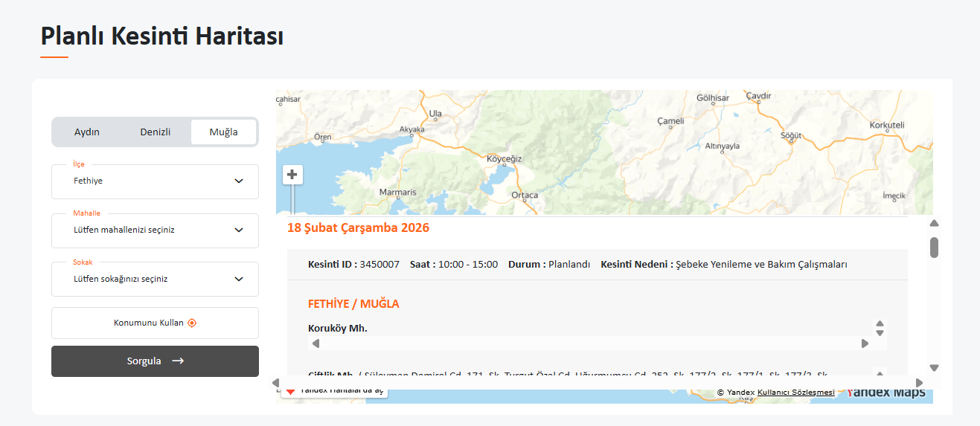
Task: Click down arrow beside Koruköy Mh. row
Action: [x=880, y=333]
